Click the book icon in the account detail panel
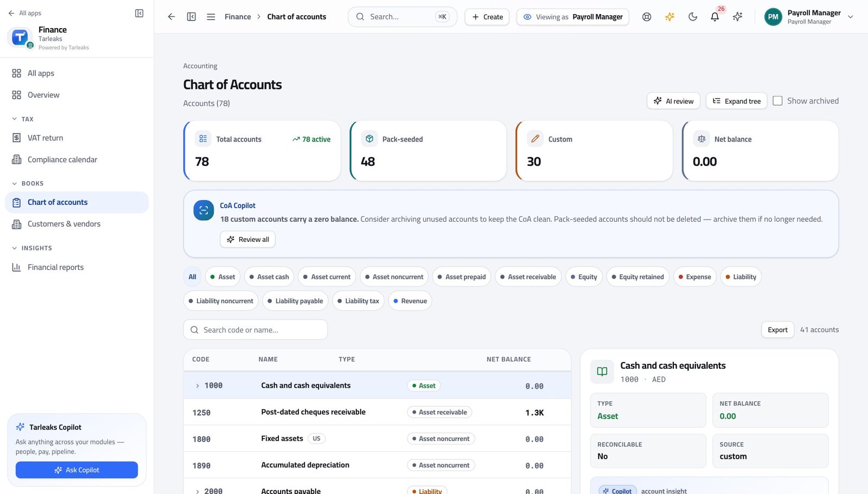 pos(602,371)
